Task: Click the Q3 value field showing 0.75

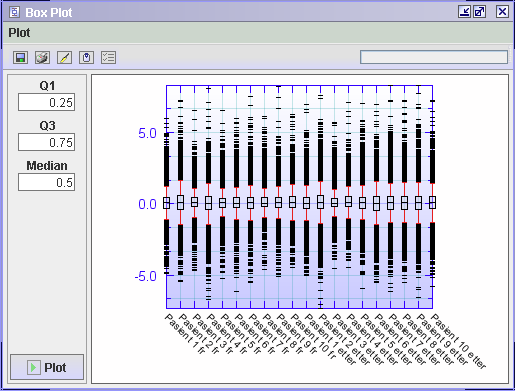Action: pos(46,142)
